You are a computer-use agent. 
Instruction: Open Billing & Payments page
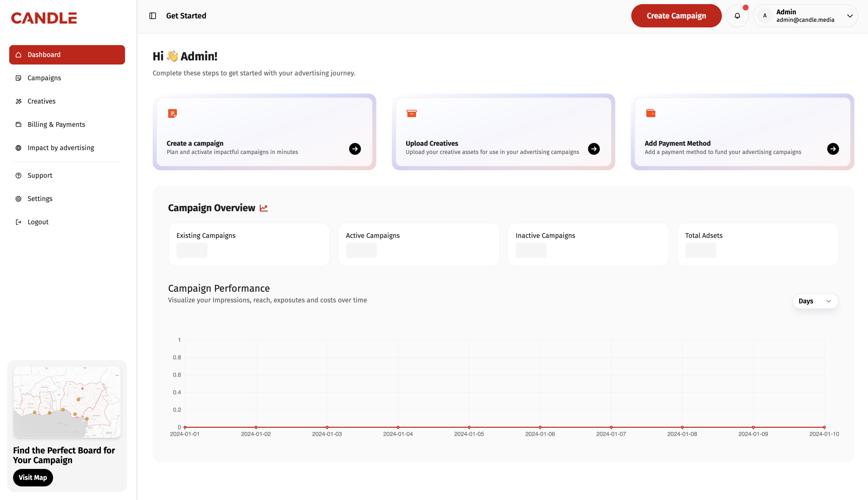(56, 124)
